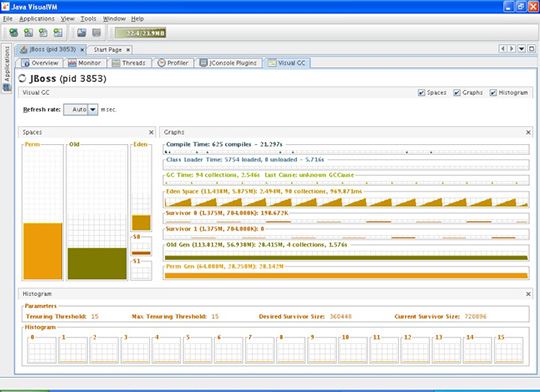This screenshot has height=392, width=540.
Task: Toggle the Spaces checkbox
Action: pos(421,93)
